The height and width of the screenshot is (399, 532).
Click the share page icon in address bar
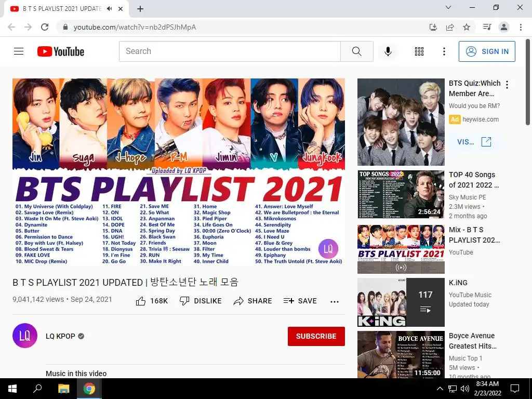click(x=450, y=27)
